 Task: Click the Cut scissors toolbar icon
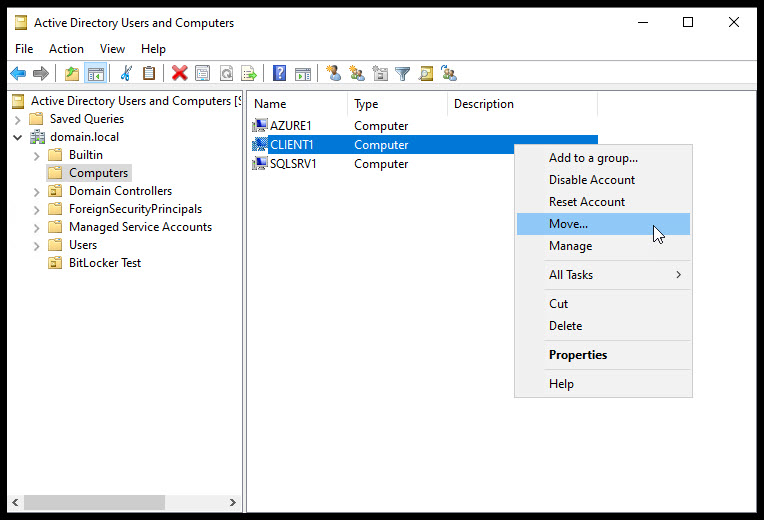pos(126,74)
